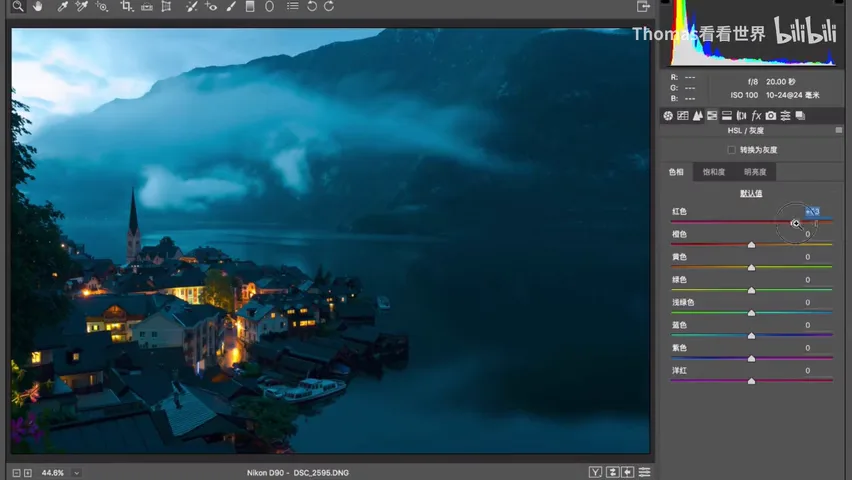Screen dimensions: 852x480
Task: Open the Preferences dialog icon
Action: coord(292,7)
